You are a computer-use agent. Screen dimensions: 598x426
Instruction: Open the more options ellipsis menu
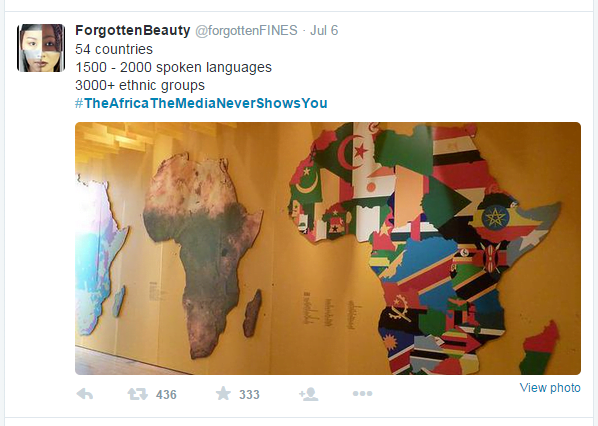click(x=362, y=394)
